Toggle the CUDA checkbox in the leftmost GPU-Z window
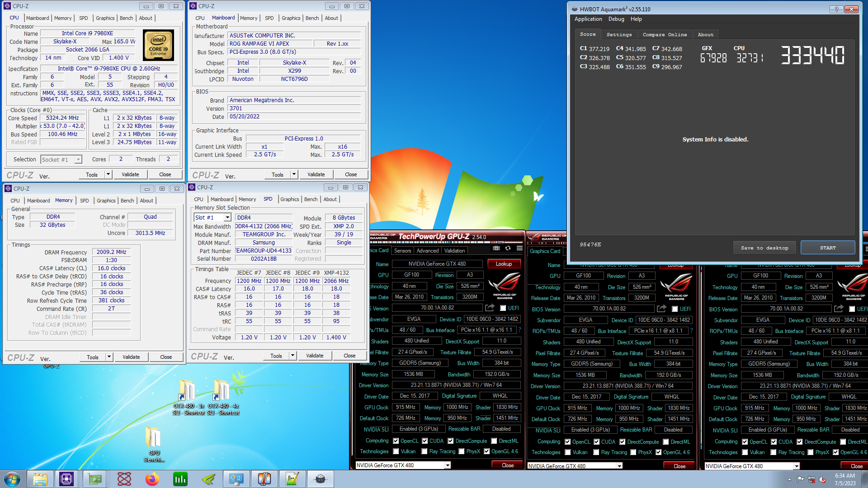Screen dimensions: 868x488 point(425,441)
